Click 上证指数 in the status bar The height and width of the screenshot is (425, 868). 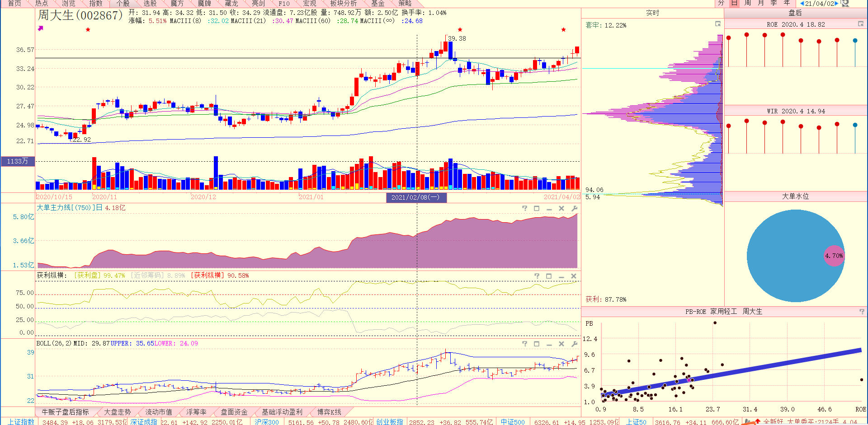click(x=21, y=422)
